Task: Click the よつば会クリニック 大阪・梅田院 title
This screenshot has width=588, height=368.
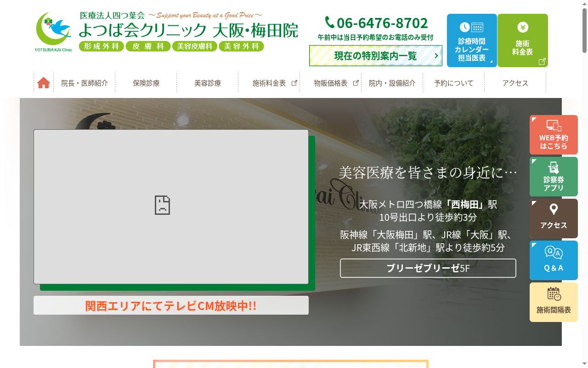Action: pyautogui.click(x=188, y=30)
